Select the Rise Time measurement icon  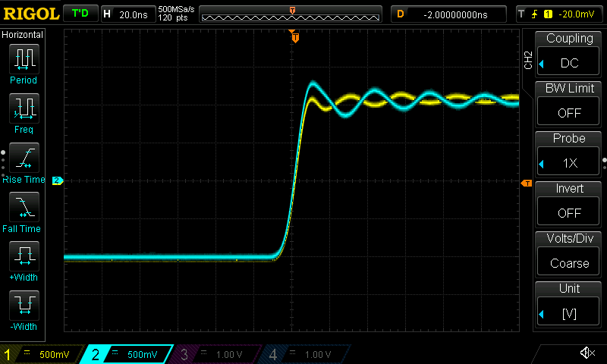click(24, 158)
